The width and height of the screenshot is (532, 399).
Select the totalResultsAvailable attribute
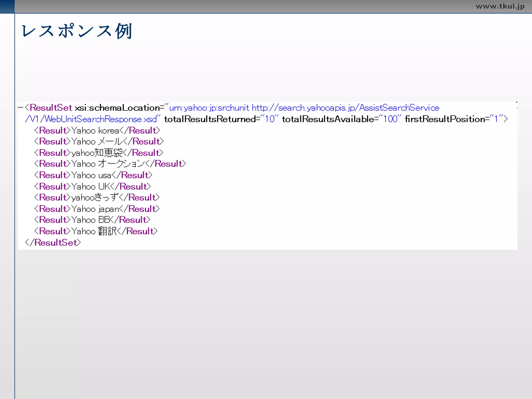328,119
